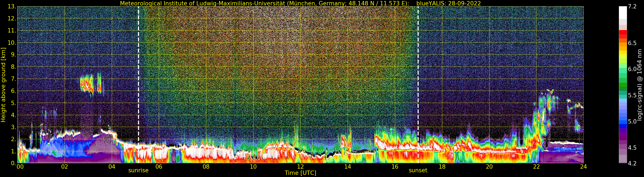Click the '5.' tick on the height axis
The image size is (644, 177).
click(x=14, y=103)
